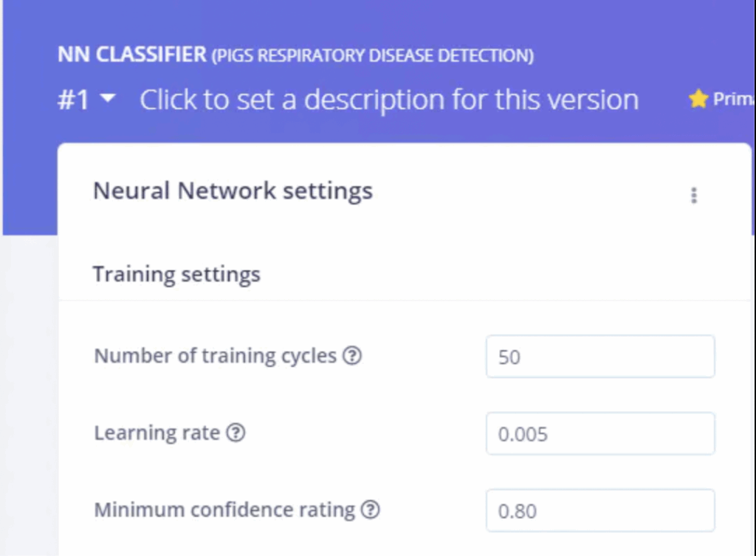
Task: Select the Learning rate input showing 0.005
Action: (x=600, y=433)
